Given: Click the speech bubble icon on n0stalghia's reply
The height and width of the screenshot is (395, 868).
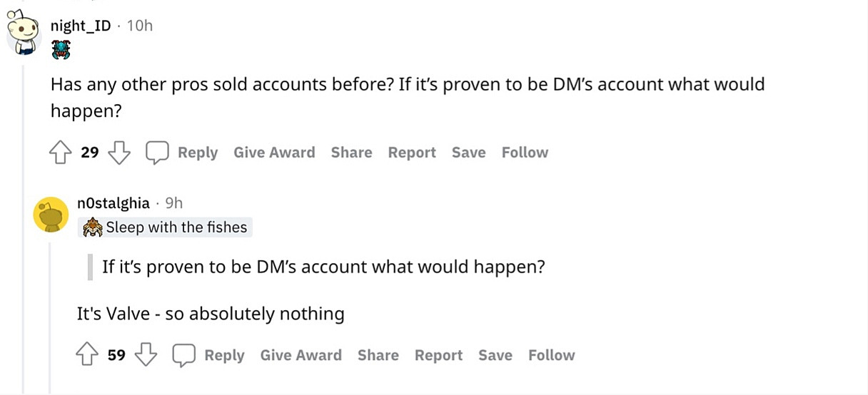Looking at the screenshot, I should 184,355.
